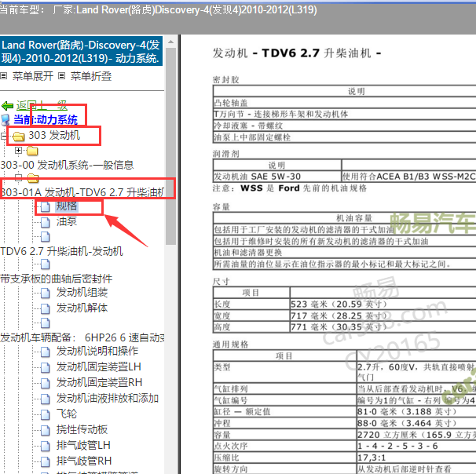
Task: Open the 303 发动机 folder icon
Action: (x=19, y=137)
